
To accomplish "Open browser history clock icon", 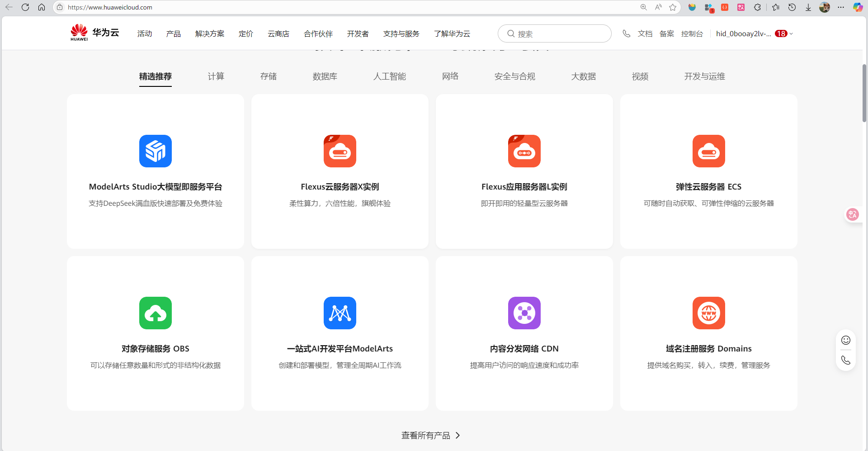I will pyautogui.click(x=792, y=7).
